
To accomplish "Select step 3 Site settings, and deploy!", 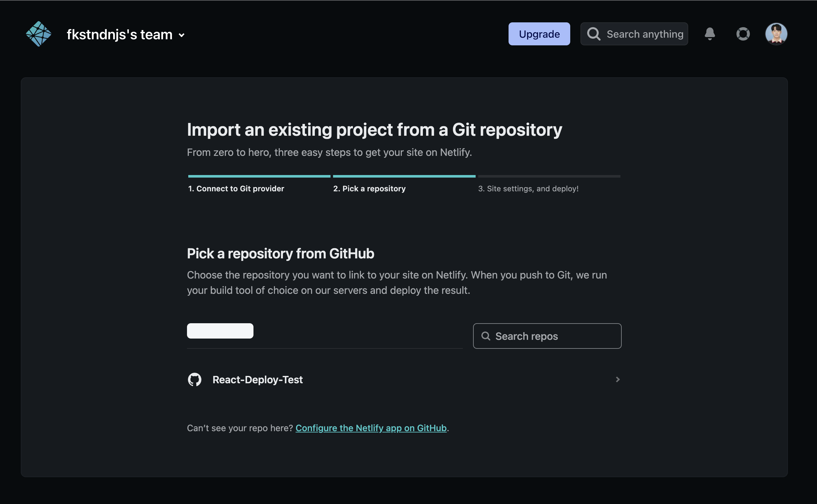I will click(528, 189).
